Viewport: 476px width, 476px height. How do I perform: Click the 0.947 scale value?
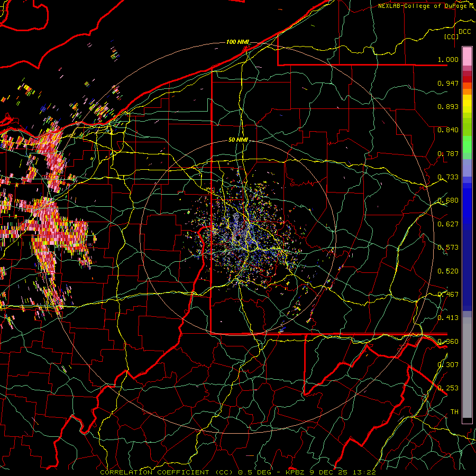point(448,83)
